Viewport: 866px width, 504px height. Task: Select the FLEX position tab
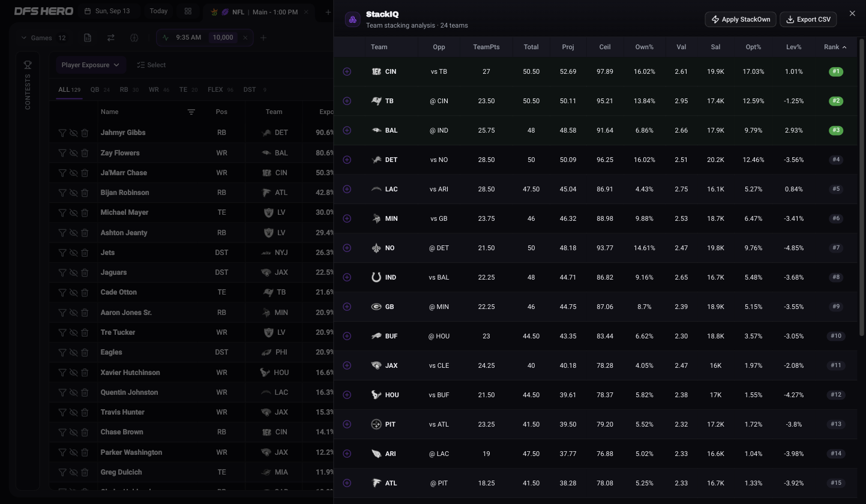coord(220,89)
